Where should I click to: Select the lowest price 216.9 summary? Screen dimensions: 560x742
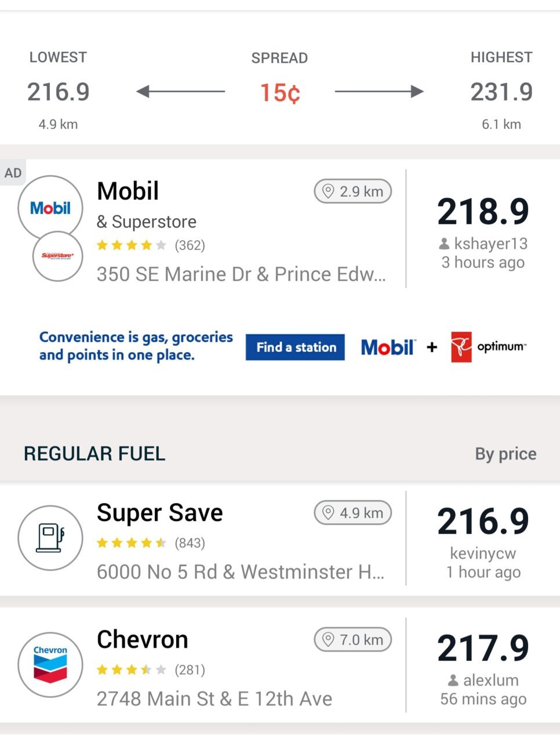coord(59,91)
